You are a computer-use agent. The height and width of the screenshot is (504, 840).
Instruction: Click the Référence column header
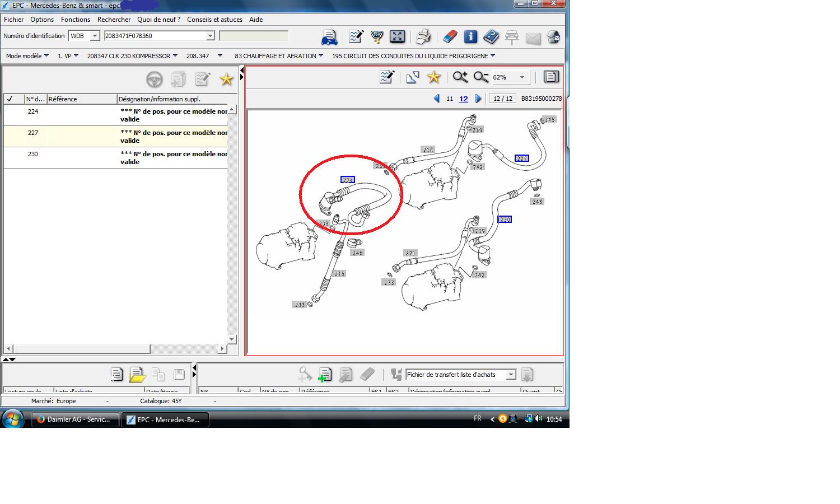coord(82,99)
